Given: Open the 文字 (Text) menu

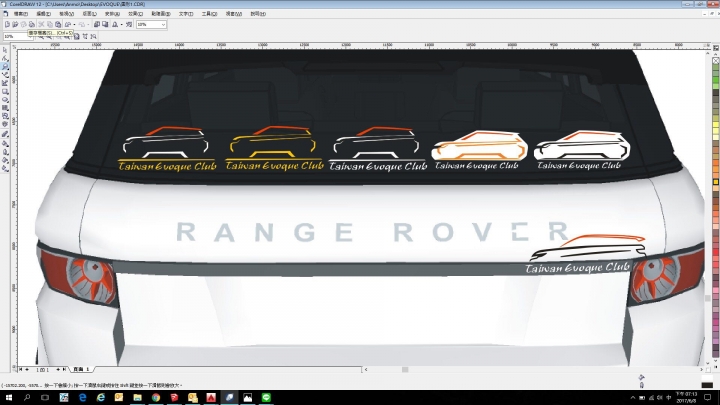Looking at the screenshot, I should 186,14.
